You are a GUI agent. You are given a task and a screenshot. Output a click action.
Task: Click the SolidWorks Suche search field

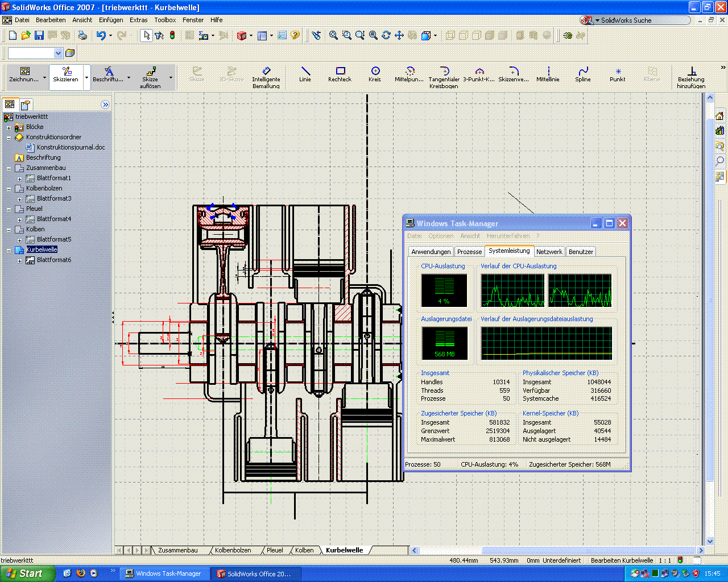tap(643, 20)
